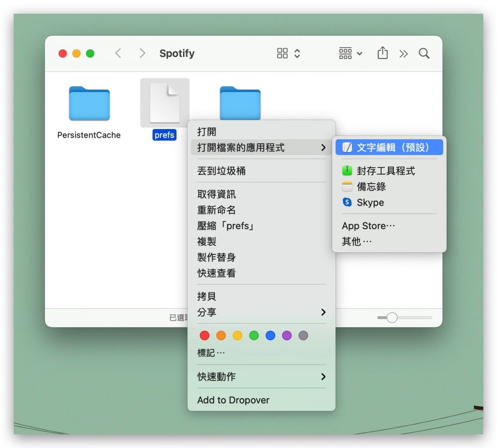Switch to icon grid view
This screenshot has height=448, width=497.
coord(282,53)
